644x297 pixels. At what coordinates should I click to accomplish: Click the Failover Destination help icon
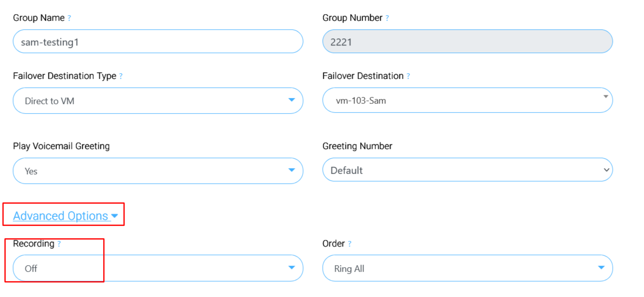point(408,76)
